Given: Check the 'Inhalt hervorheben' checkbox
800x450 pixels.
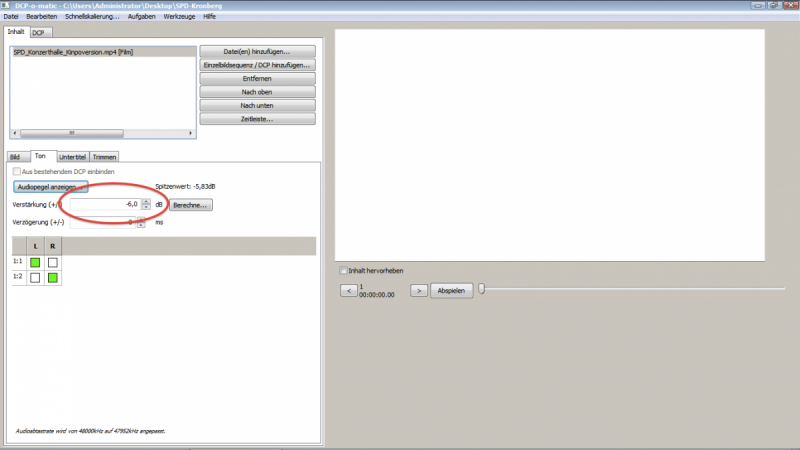Looking at the screenshot, I should [x=344, y=270].
